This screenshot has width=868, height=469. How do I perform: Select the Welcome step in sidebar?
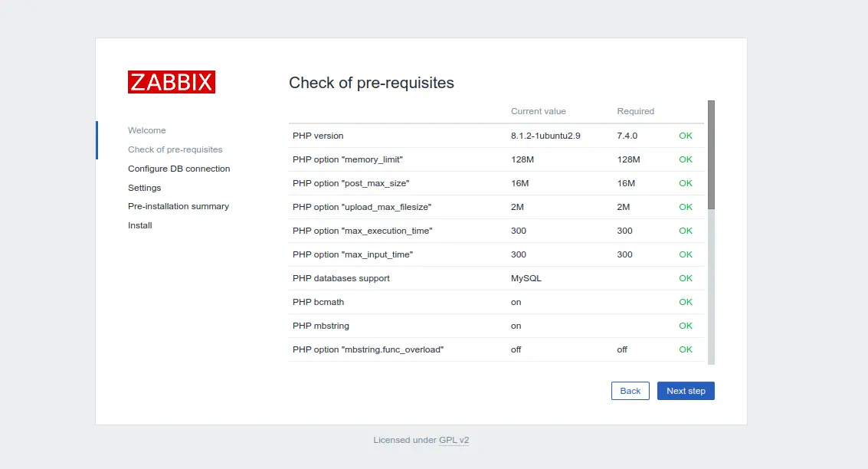tap(146, 130)
